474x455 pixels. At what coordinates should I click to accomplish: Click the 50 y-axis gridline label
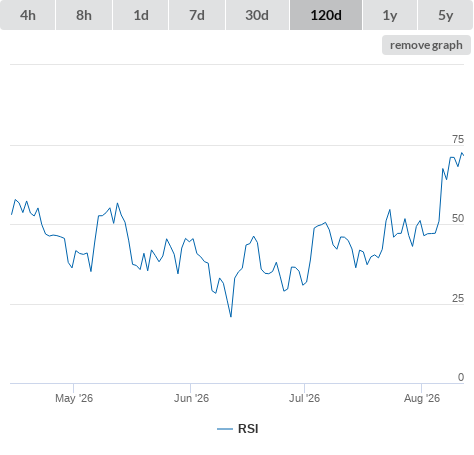(x=458, y=218)
